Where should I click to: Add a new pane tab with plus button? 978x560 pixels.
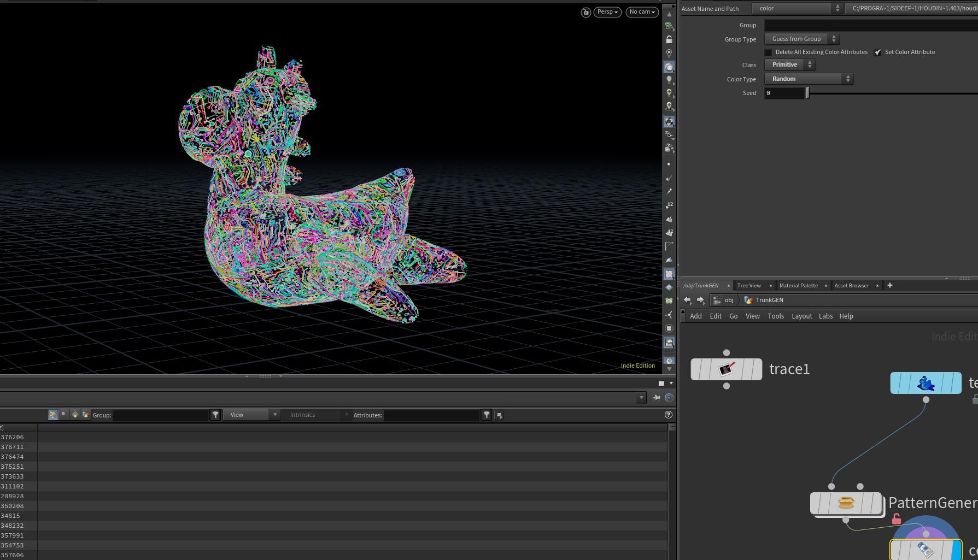point(889,285)
